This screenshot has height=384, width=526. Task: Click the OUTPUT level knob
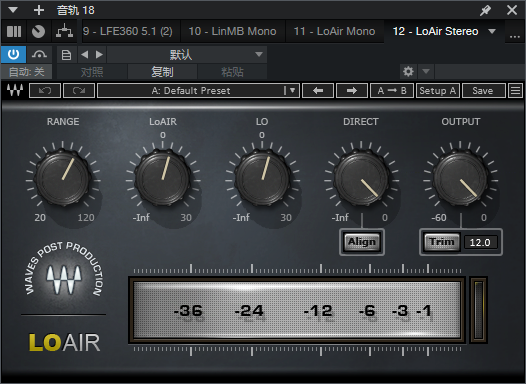click(460, 177)
